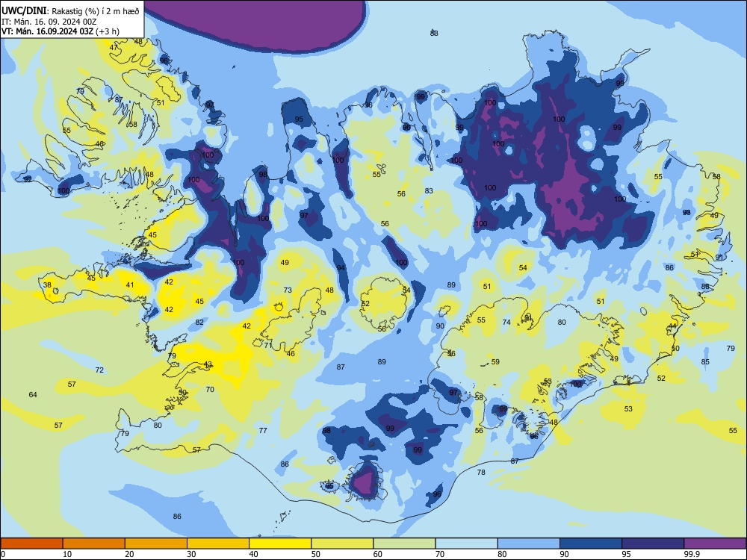Select the map value '92' on the west coast
The image size is (747, 560).
[28, 179]
